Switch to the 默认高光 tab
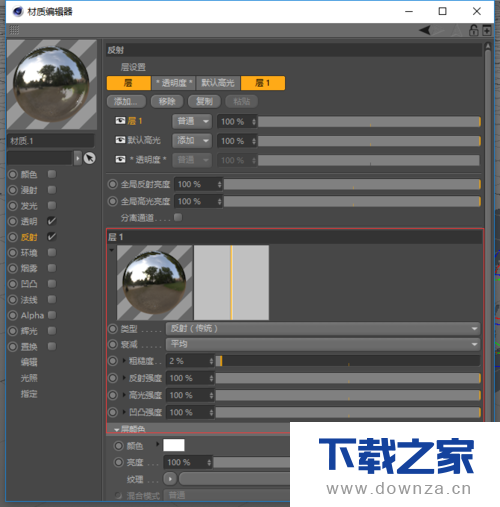The image size is (500, 507). (x=218, y=83)
